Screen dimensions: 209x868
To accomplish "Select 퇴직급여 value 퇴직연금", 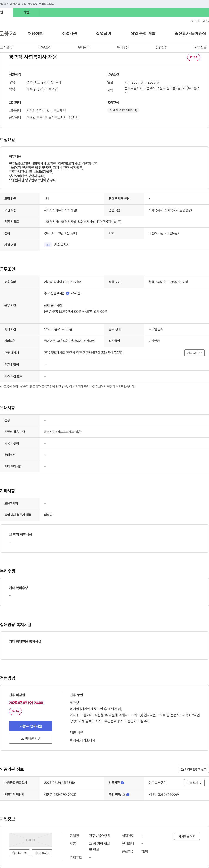I will pos(154,341).
